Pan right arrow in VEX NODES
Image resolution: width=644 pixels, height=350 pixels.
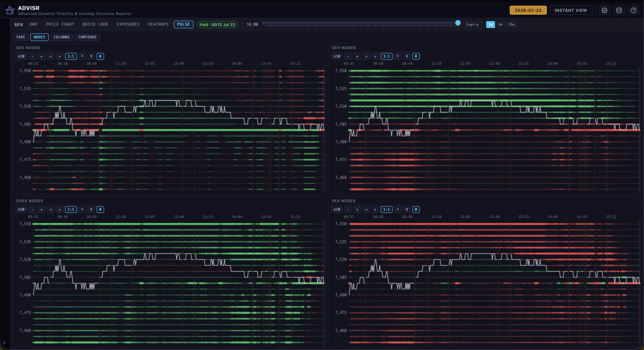pyautogui.click(x=375, y=209)
